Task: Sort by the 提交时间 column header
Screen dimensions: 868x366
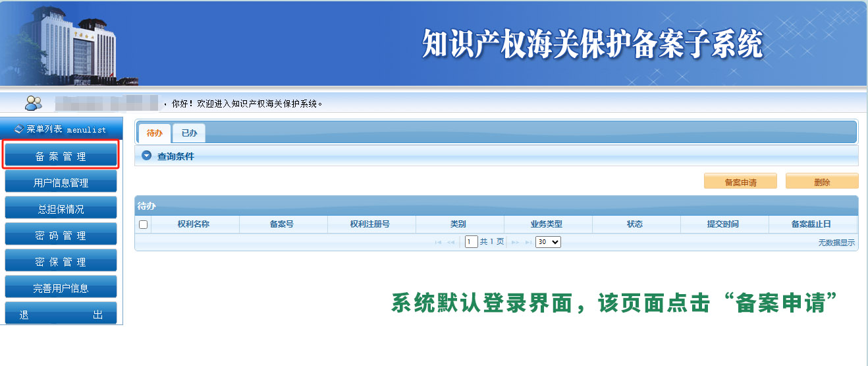Action: (722, 224)
